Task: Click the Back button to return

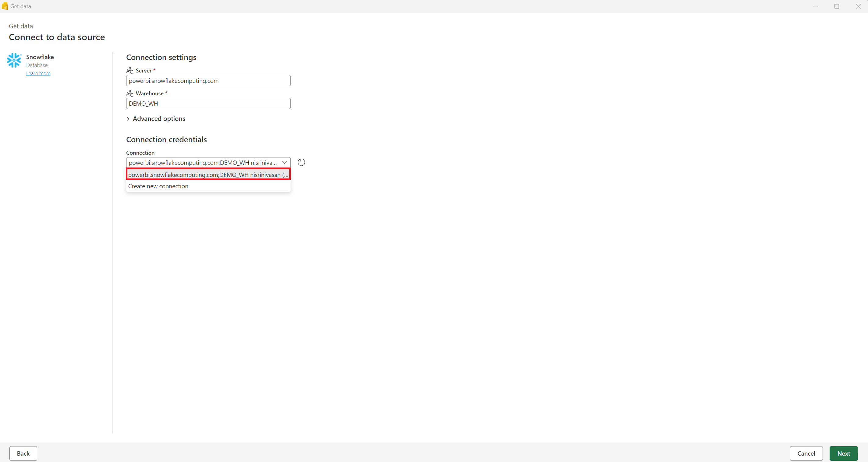Action: (x=23, y=453)
